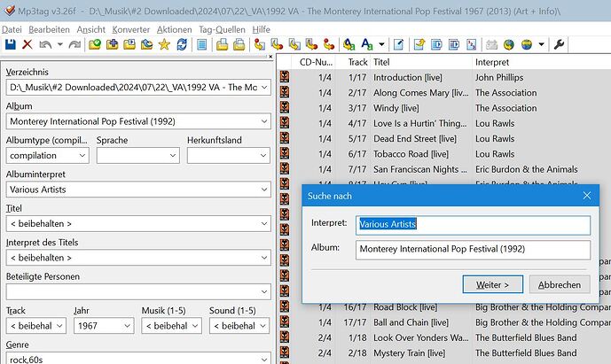The width and height of the screenshot is (611, 364).
Task: Open the Konverter menu
Action: click(130, 29)
